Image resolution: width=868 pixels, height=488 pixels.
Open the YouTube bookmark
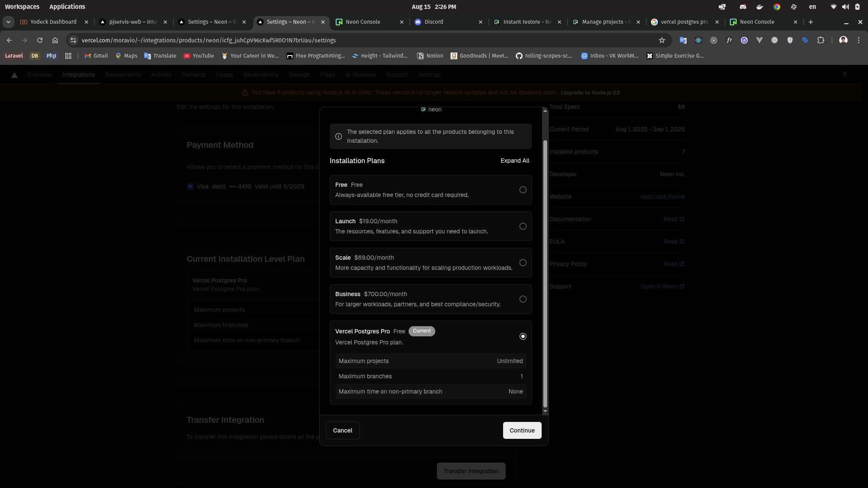(199, 55)
